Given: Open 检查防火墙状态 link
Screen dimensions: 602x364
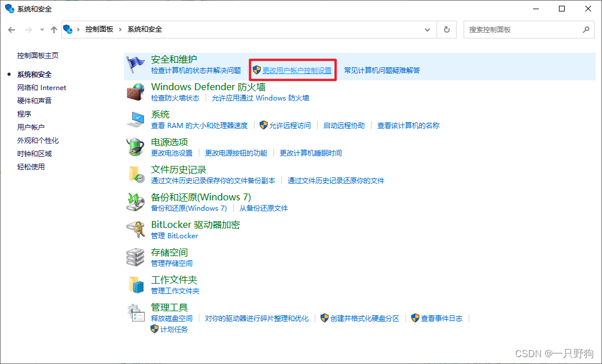Looking at the screenshot, I should pyautogui.click(x=175, y=98).
